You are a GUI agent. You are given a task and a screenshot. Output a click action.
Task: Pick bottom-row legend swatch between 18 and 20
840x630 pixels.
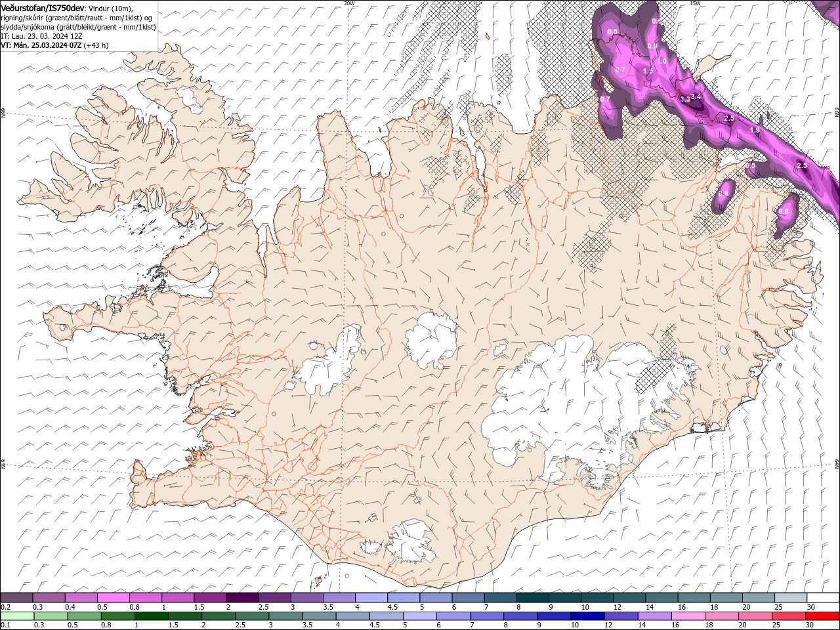(x=722, y=616)
